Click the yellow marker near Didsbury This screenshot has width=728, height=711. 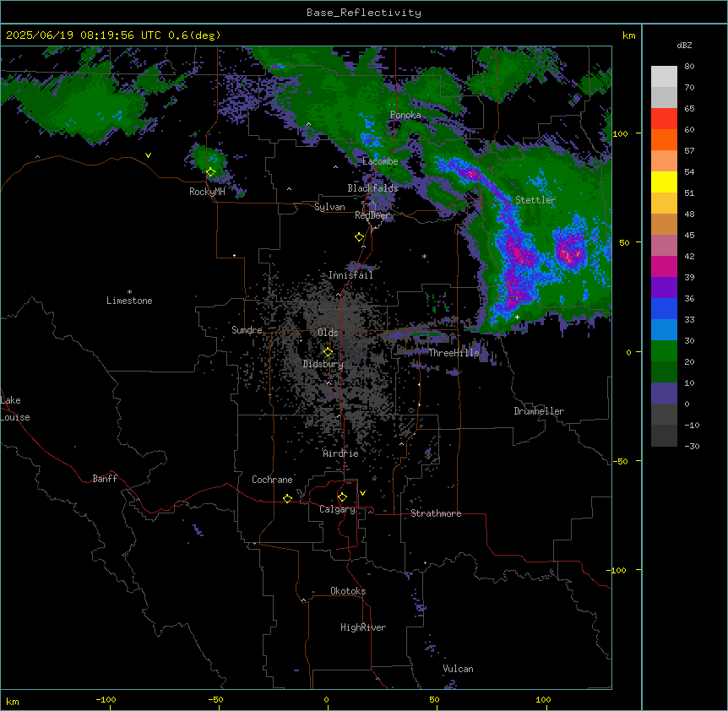[x=328, y=352]
